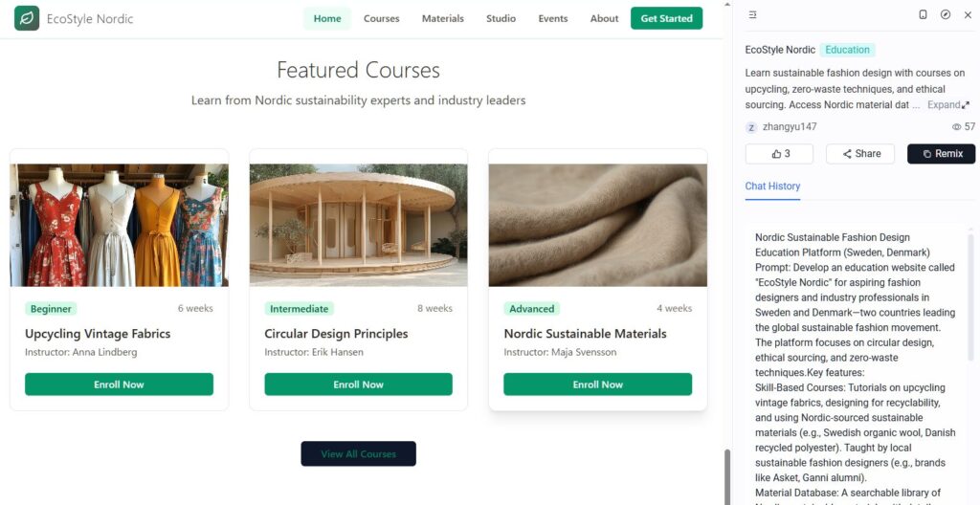980x505 pixels.
Task: Click the main page vertical scrollbar thumb
Action: [x=727, y=477]
